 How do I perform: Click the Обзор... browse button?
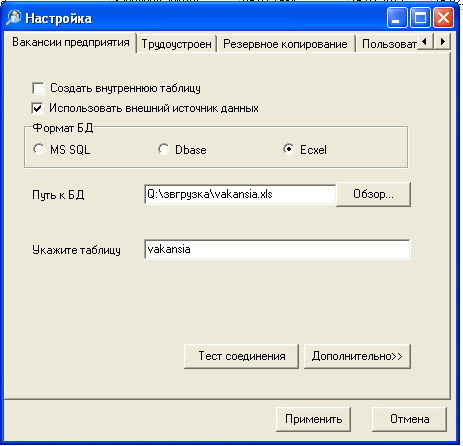373,194
